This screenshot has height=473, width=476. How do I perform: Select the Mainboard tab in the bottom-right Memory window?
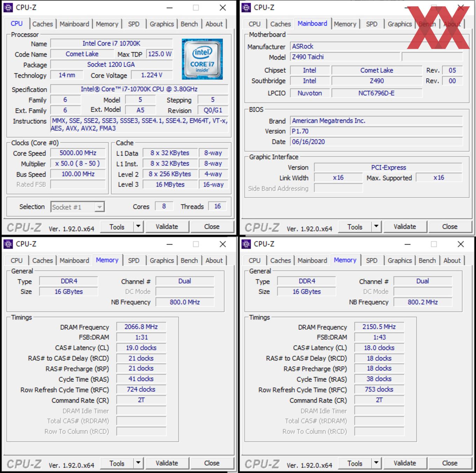[x=312, y=260]
